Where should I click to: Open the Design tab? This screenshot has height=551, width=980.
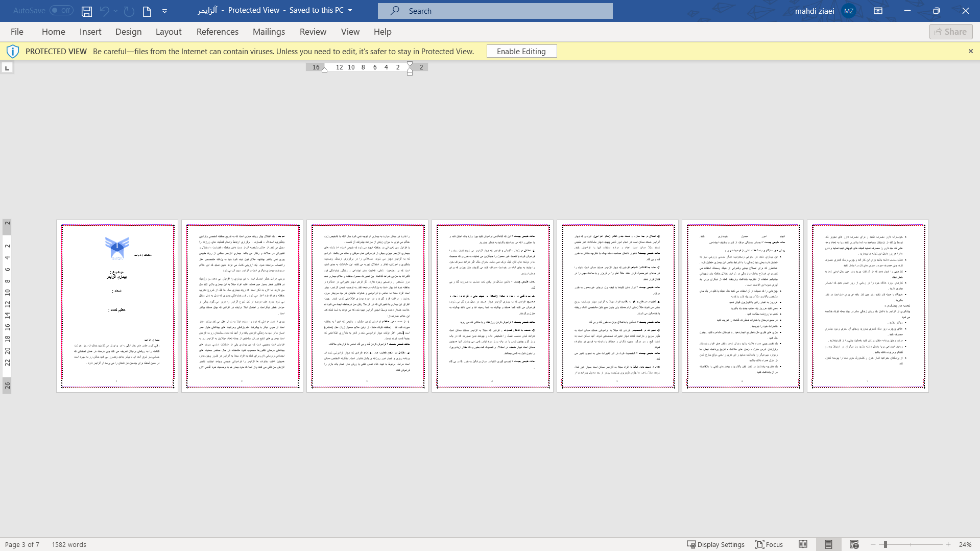tap(129, 32)
